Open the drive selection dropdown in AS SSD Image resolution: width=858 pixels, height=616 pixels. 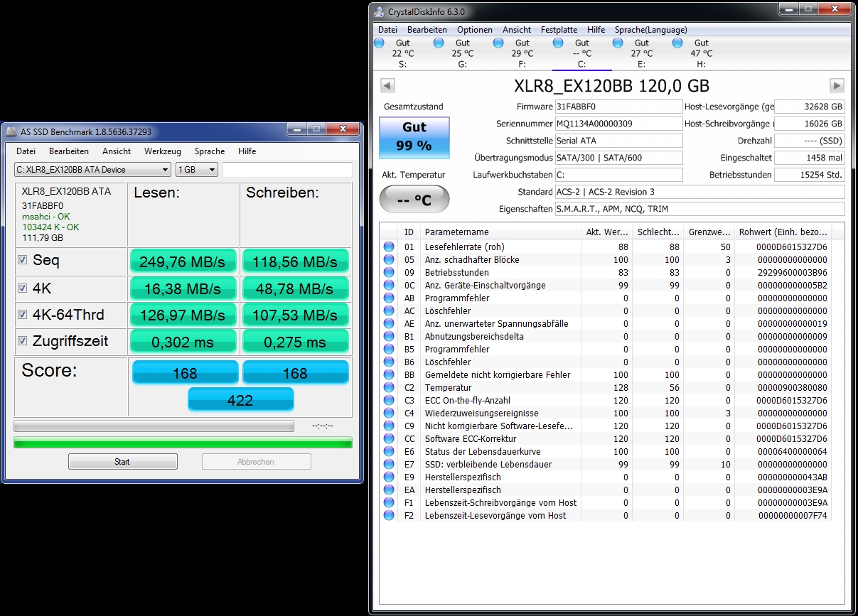pos(92,170)
